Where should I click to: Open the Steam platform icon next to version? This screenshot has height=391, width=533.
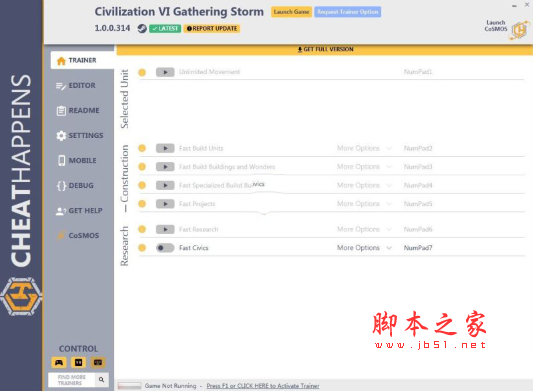[142, 29]
